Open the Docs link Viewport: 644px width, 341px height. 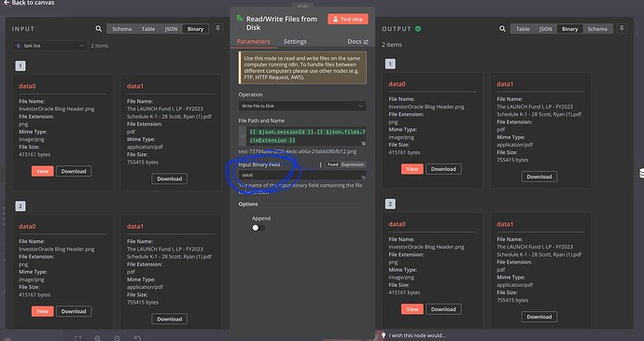tap(357, 41)
